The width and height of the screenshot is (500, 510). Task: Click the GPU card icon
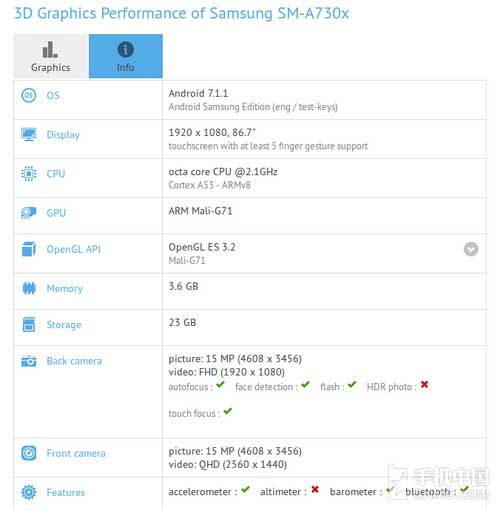pyautogui.click(x=29, y=213)
